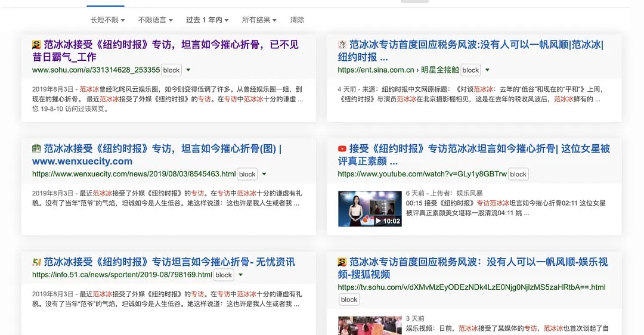Open the 不限语言 language filter dropdown
644x335 pixels.
tap(155, 20)
